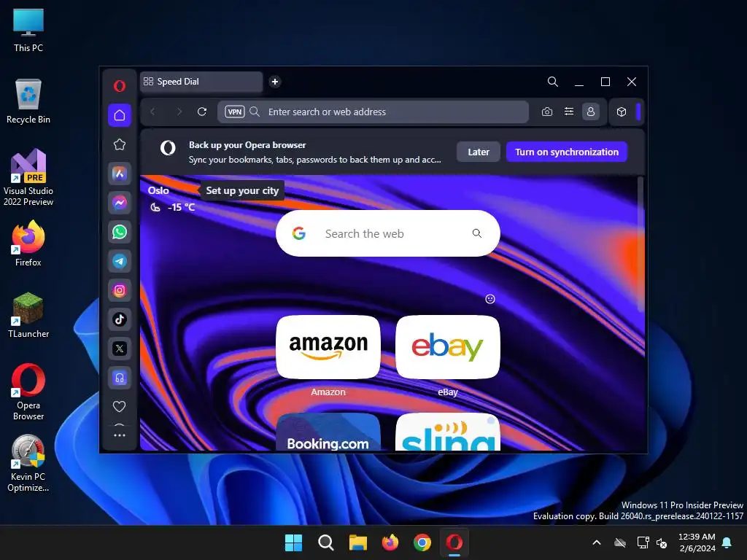Open WhatsApp in Opera sidebar

120,232
